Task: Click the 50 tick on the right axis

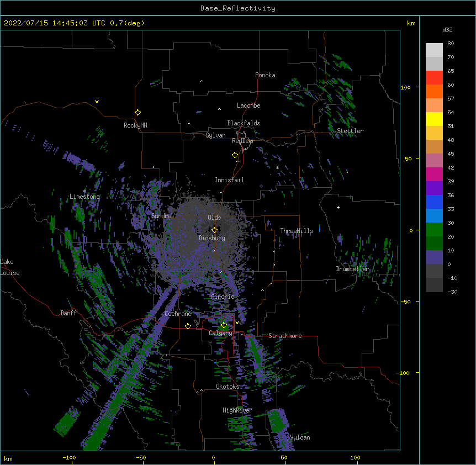Action: [x=408, y=158]
